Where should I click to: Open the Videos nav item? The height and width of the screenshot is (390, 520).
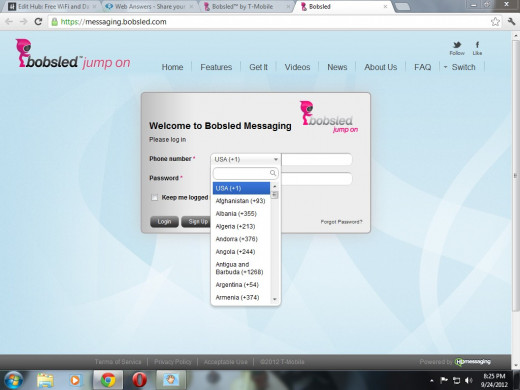point(297,67)
